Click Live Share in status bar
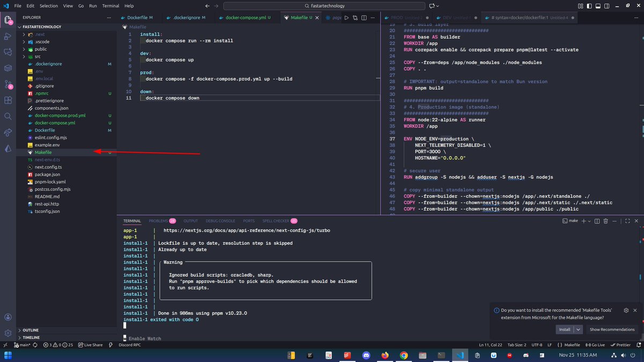 point(90,345)
